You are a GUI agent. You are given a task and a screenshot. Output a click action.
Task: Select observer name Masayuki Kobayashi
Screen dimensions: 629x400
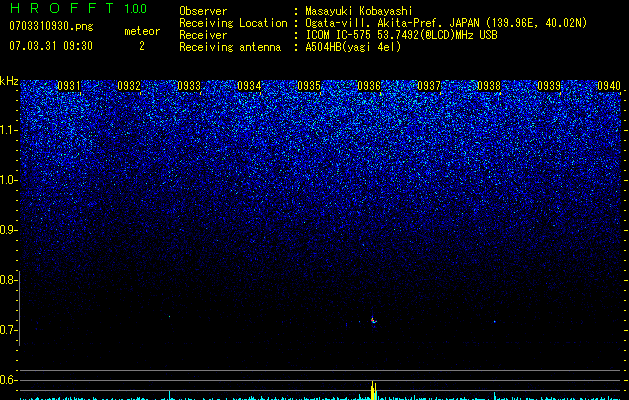(x=359, y=12)
